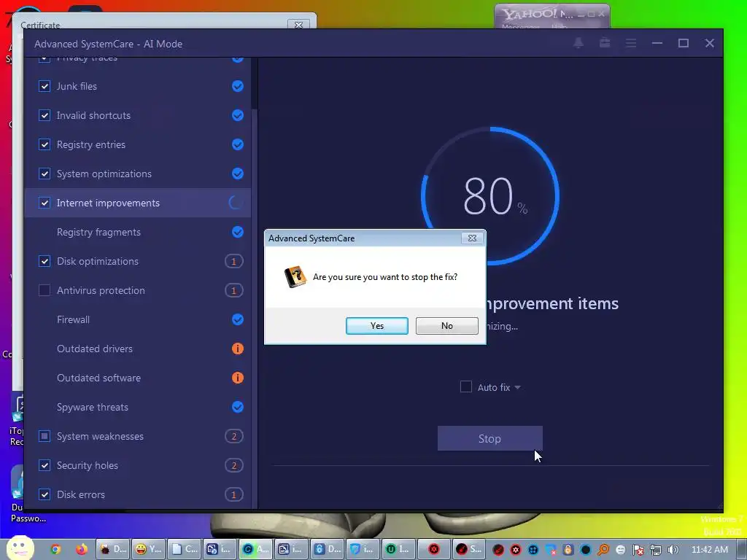Open Firefox from the taskbar

click(82, 549)
